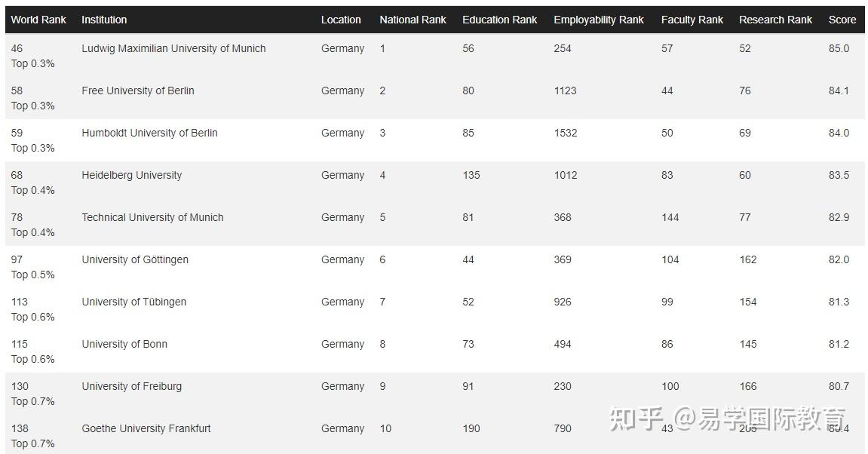Select University of Göttingen
Image resolution: width=868 pixels, height=454 pixels.
pos(135,259)
